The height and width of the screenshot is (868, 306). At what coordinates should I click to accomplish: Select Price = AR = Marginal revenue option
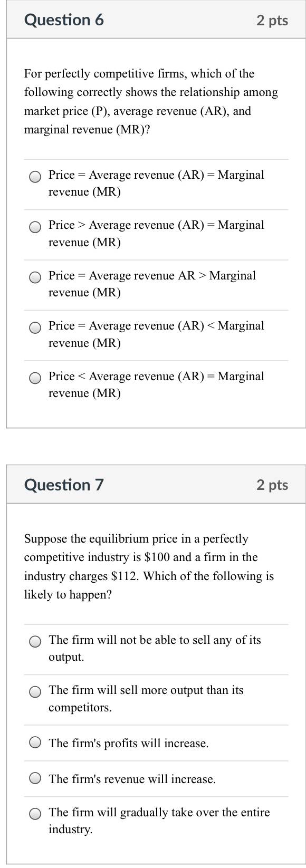[x=35, y=177]
